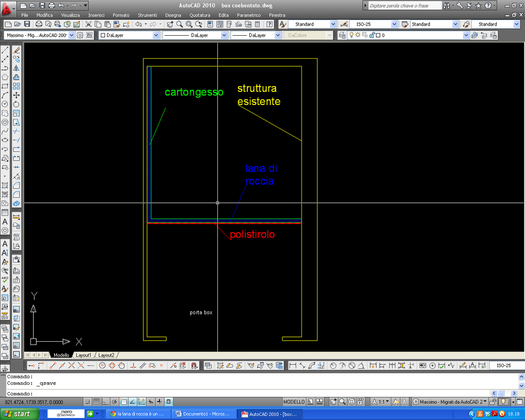The width and height of the screenshot is (525, 420).
Task: Open the File menu
Action: tap(25, 15)
